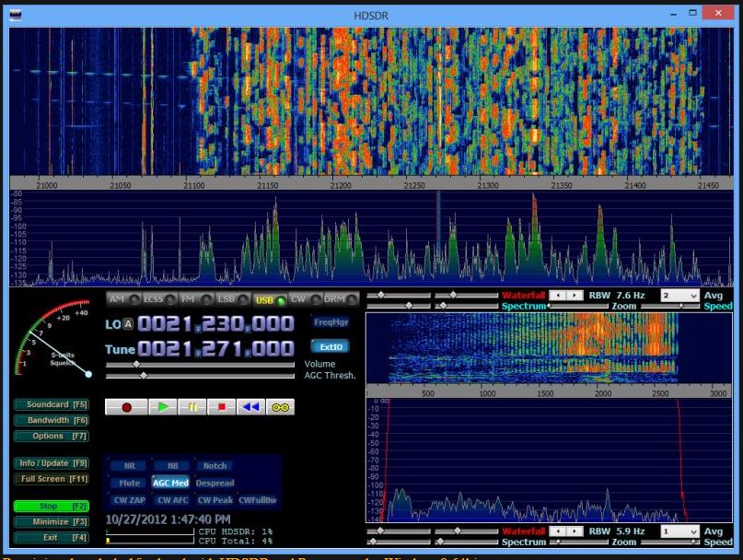The width and height of the screenshot is (743, 560).
Task: Select the DRM mode tab
Action: 335,298
